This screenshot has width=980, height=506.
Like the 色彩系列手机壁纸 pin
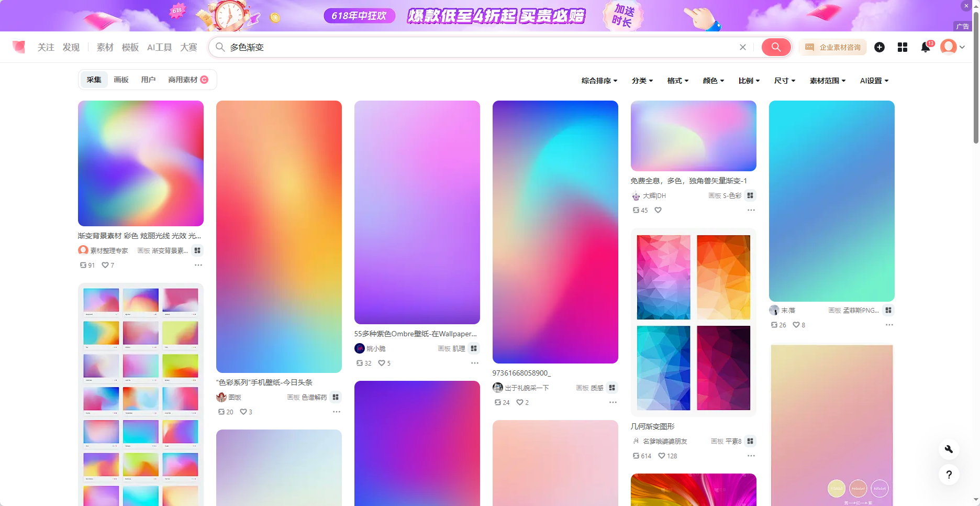pos(243,412)
